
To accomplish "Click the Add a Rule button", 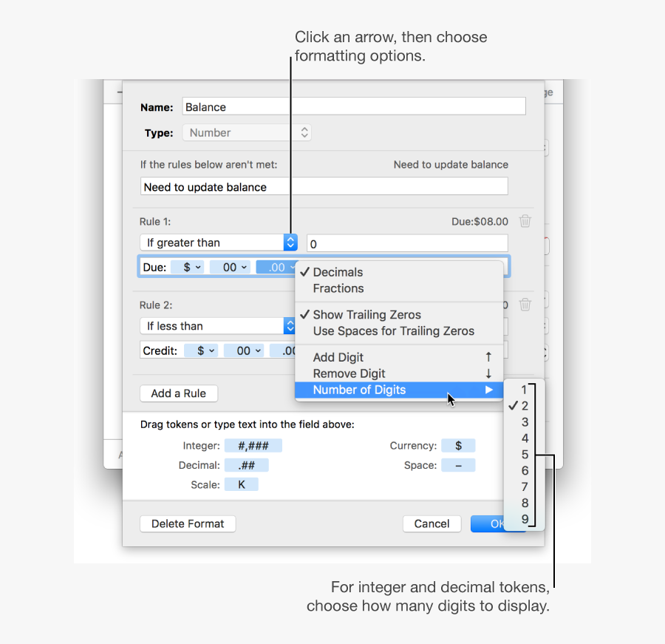I will [178, 393].
